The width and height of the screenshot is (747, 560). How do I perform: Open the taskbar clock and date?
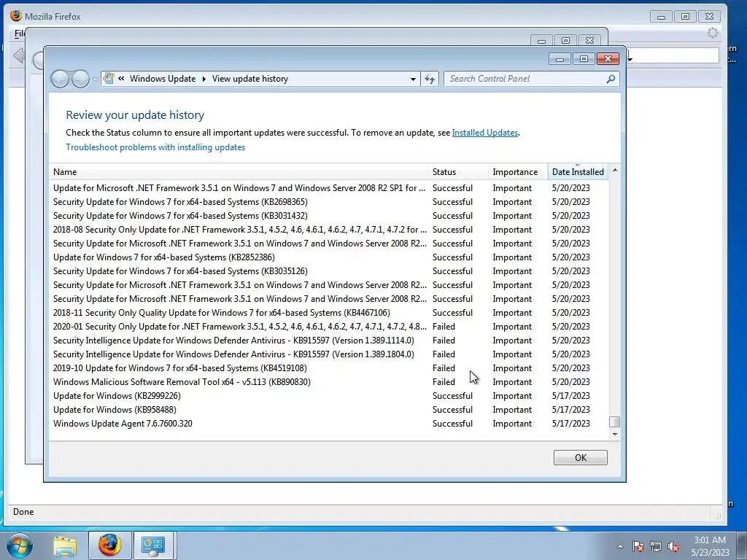[710, 546]
